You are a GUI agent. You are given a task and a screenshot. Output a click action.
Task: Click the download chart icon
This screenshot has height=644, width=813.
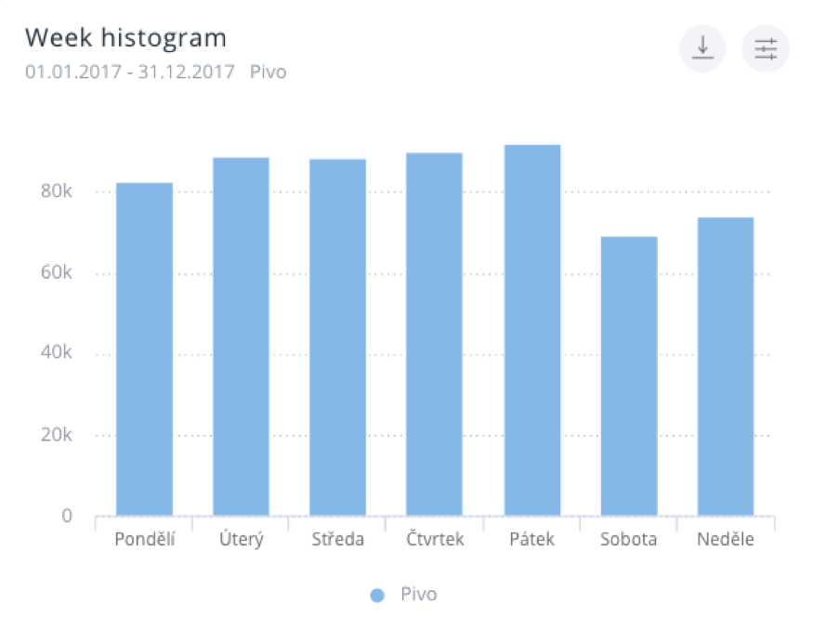tap(702, 47)
